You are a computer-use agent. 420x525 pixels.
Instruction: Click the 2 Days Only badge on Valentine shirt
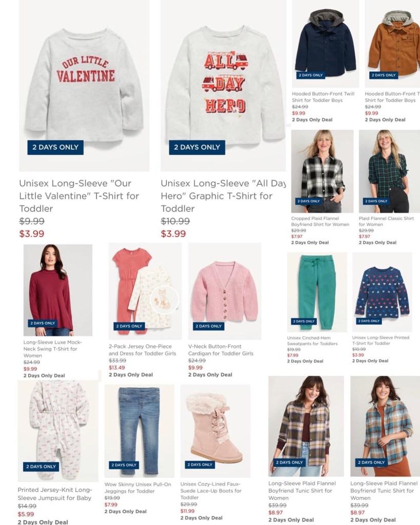(55, 147)
